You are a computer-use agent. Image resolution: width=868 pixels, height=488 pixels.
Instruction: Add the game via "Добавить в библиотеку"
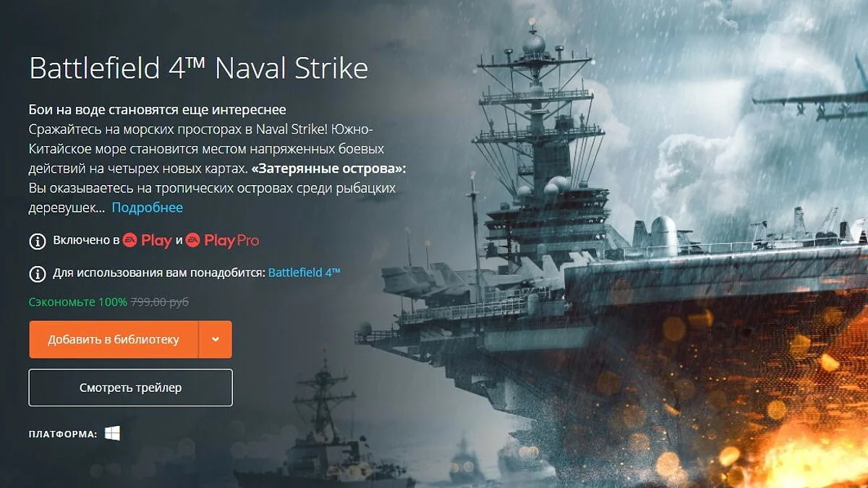point(114,339)
